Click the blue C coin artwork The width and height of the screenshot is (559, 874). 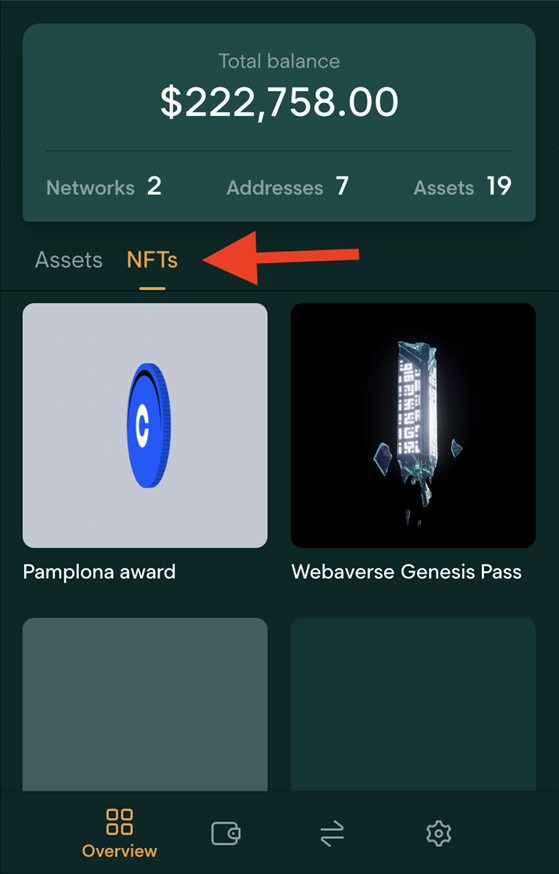(149, 425)
